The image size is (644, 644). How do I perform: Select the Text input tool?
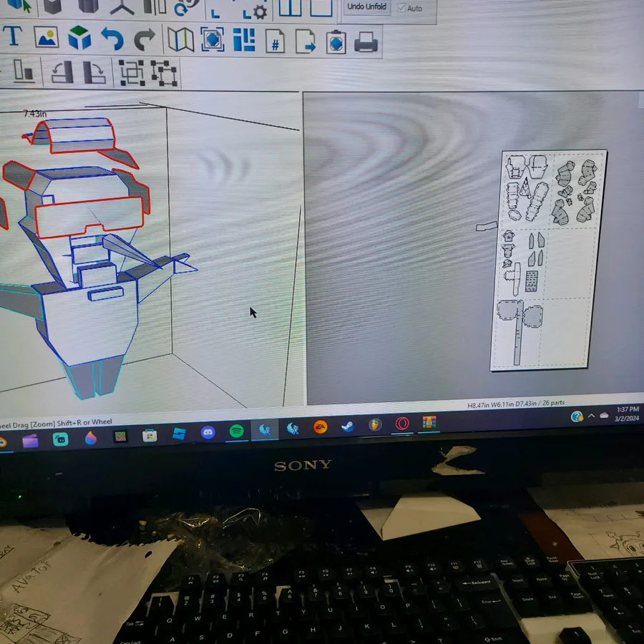tap(12, 35)
